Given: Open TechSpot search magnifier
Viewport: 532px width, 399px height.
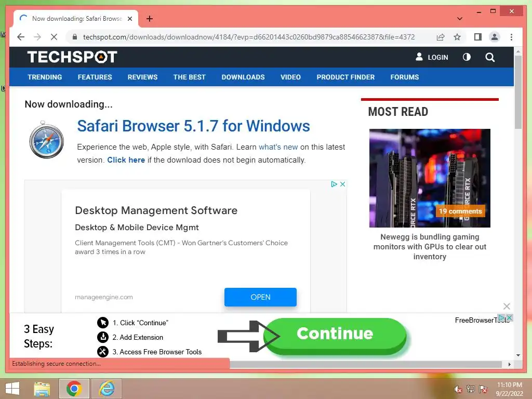Looking at the screenshot, I should click(x=490, y=57).
